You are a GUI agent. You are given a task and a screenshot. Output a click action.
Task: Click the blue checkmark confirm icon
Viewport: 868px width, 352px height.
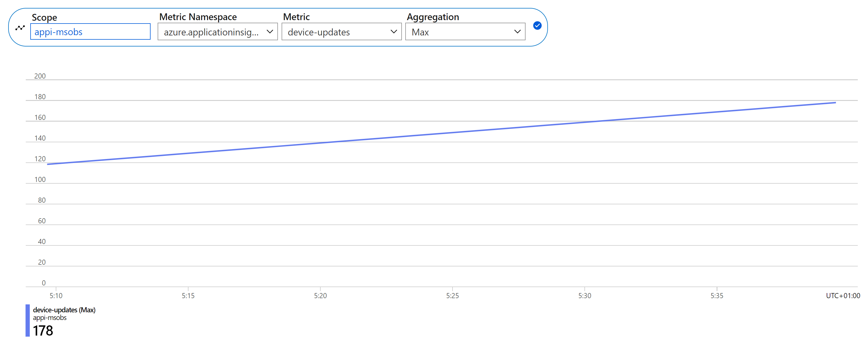click(x=537, y=26)
